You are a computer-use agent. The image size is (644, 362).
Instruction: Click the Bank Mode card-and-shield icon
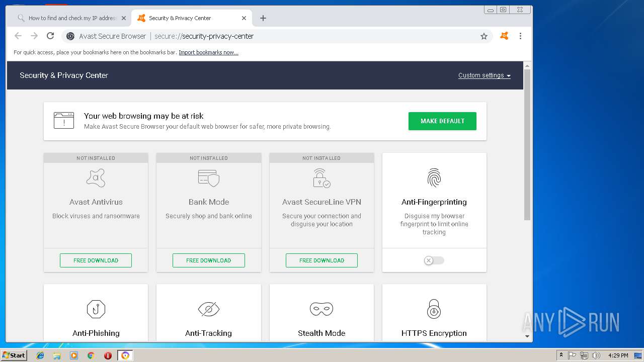pyautogui.click(x=209, y=178)
